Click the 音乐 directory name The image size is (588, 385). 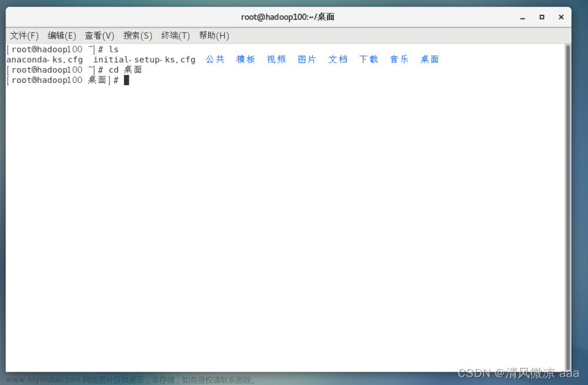click(399, 59)
